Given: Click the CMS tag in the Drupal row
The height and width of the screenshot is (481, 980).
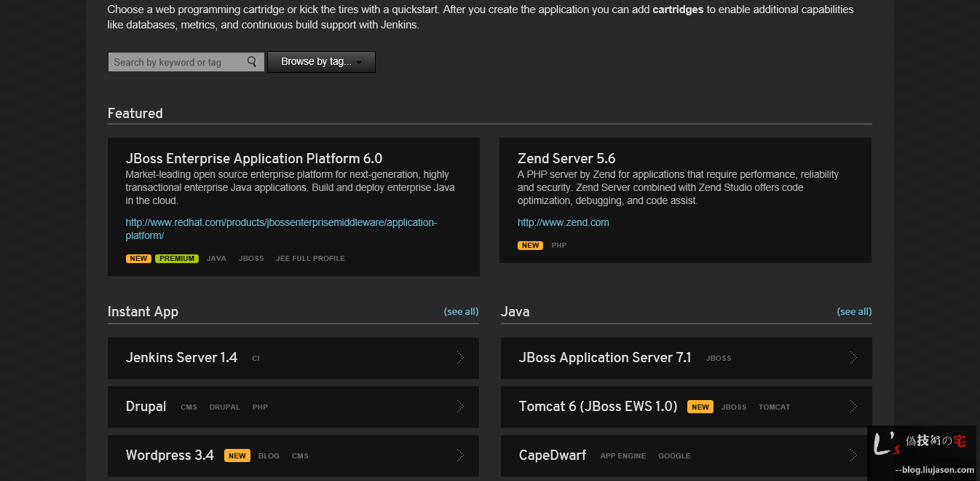Looking at the screenshot, I should point(189,407).
